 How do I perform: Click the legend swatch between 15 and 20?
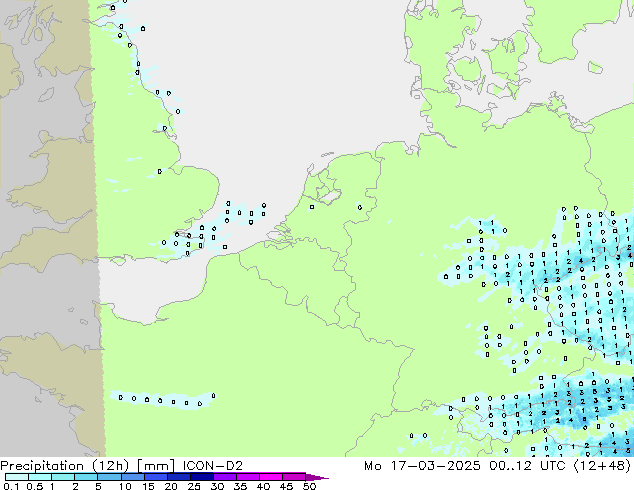tap(155, 477)
